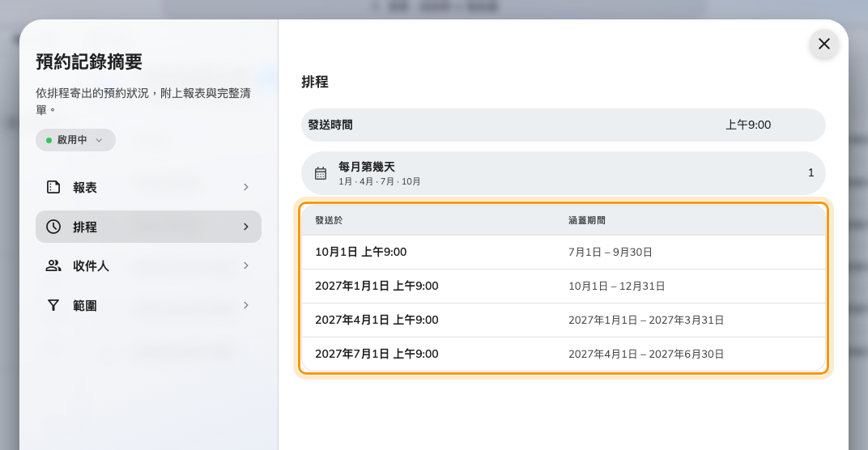Click the 範圍 filter funnel icon
Screen dimensions: 868x450
pos(53,306)
